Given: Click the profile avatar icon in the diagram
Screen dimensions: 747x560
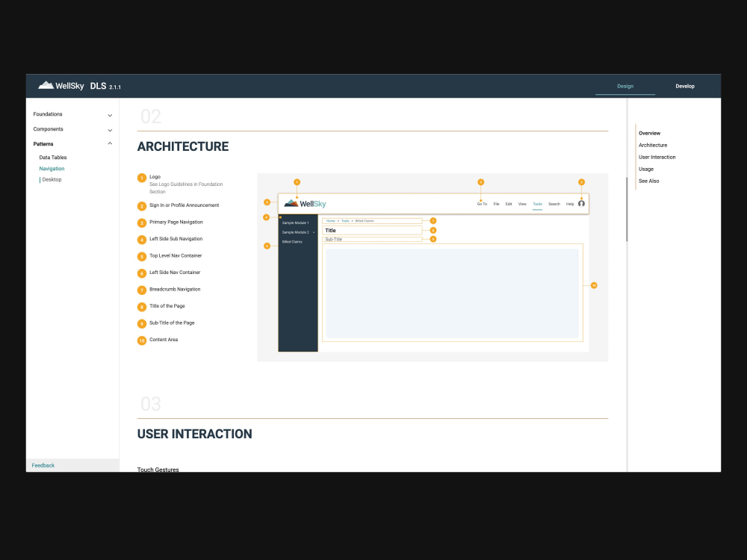Looking at the screenshot, I should 581,204.
